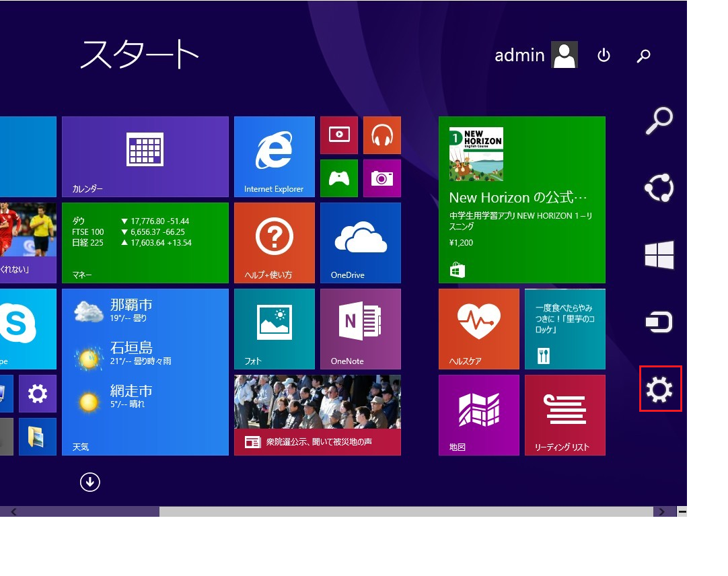The height and width of the screenshot is (576, 728).
Task: Open the New Horizon store app tile
Action: point(521,200)
